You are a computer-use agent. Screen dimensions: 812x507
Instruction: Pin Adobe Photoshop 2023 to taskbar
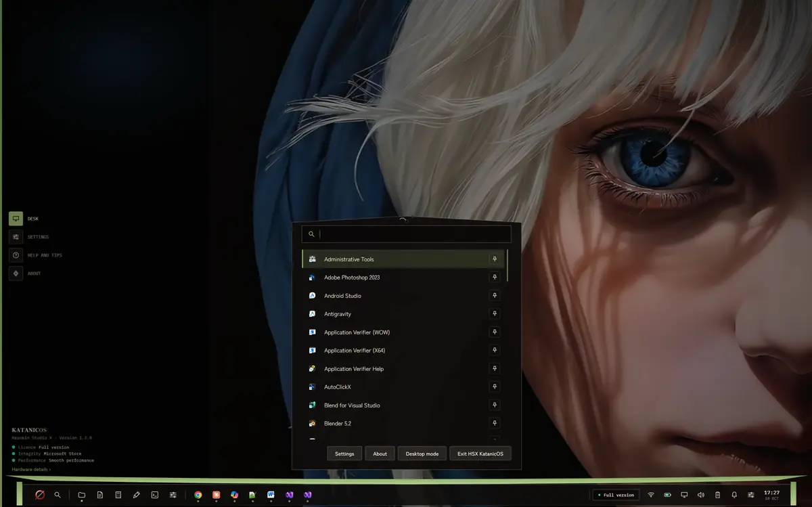click(x=495, y=278)
